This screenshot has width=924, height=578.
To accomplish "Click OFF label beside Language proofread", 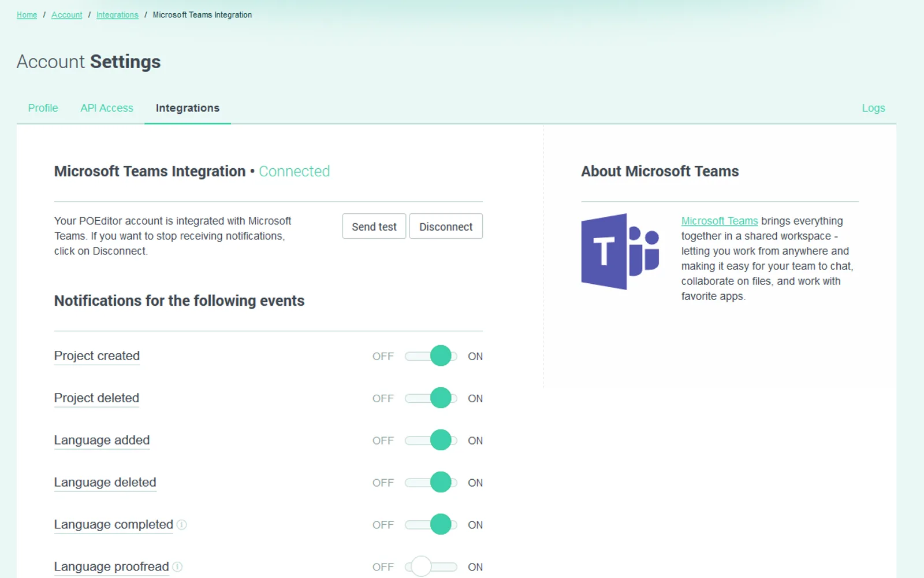I will click(x=383, y=568).
